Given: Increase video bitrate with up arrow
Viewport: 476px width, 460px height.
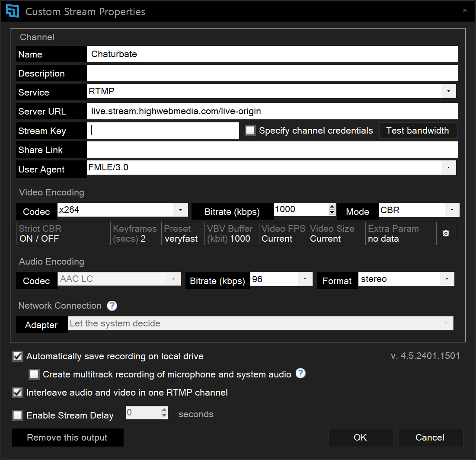Looking at the screenshot, I should coord(332,207).
